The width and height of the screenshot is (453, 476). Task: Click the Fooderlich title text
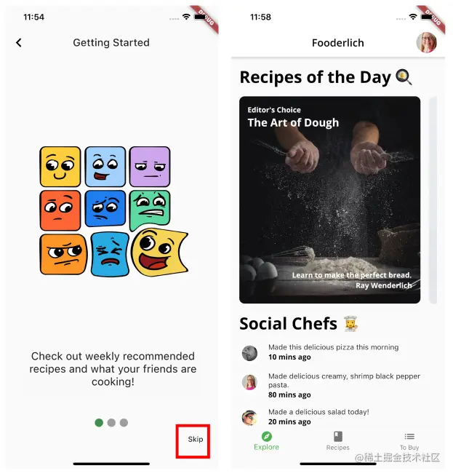pyautogui.click(x=338, y=43)
